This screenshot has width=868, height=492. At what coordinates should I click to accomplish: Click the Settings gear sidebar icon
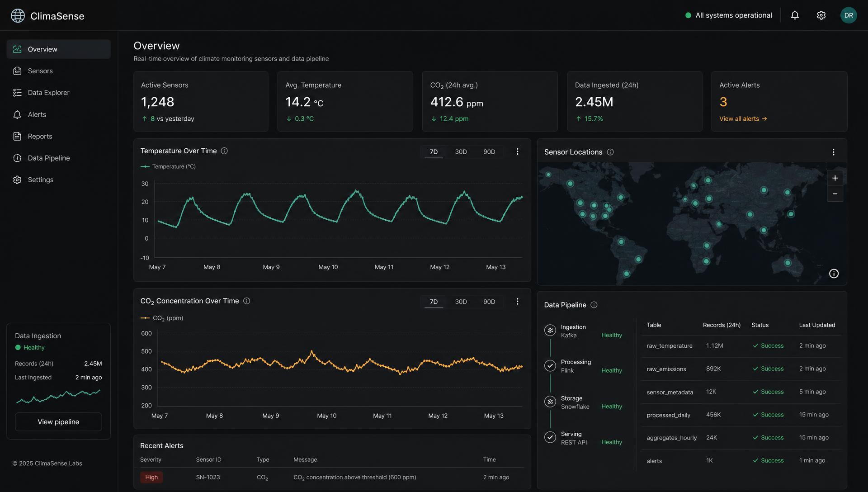point(17,180)
